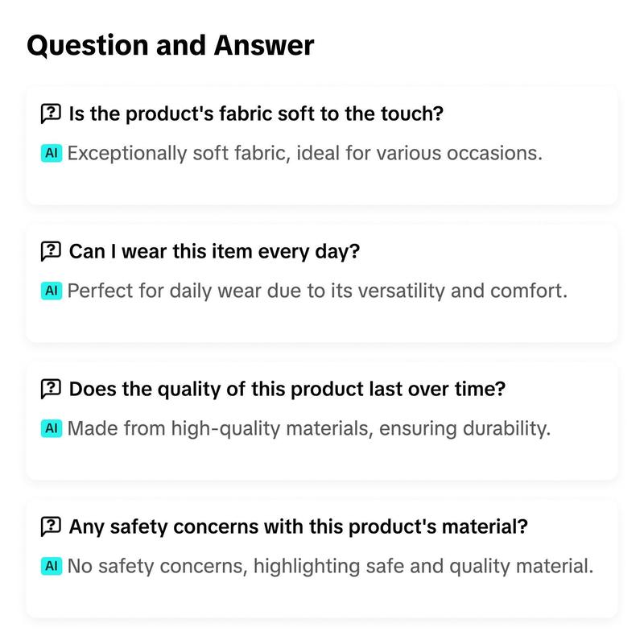Click the AI badge before 'Made from high-quality materials'
644x644 pixels.
pos(52,428)
